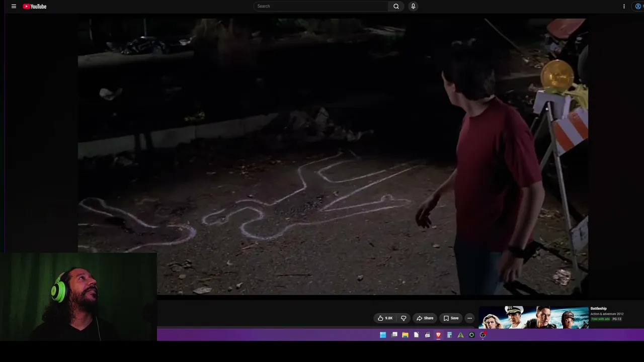Open the Battleship movie thumbnail
The height and width of the screenshot is (362, 644).
(x=533, y=317)
